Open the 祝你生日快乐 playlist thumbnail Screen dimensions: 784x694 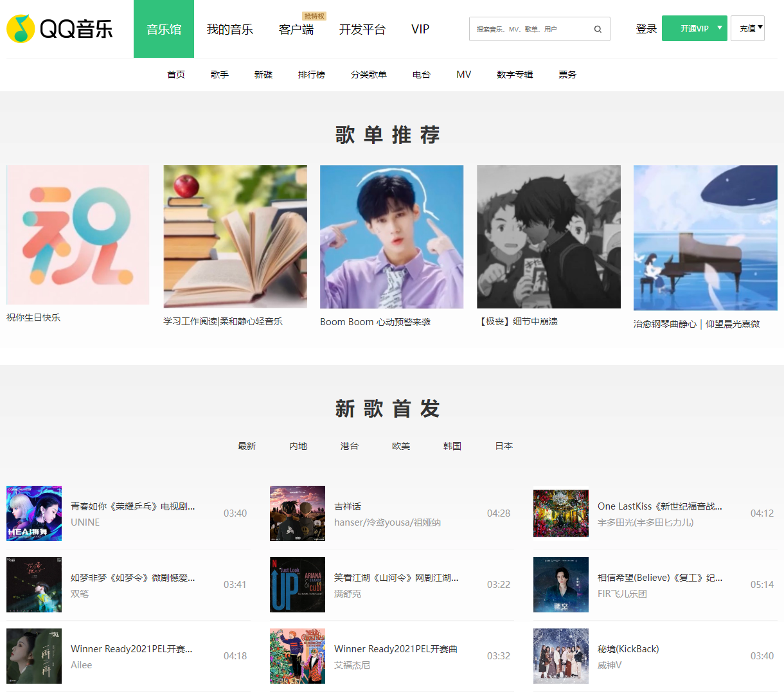click(x=77, y=235)
